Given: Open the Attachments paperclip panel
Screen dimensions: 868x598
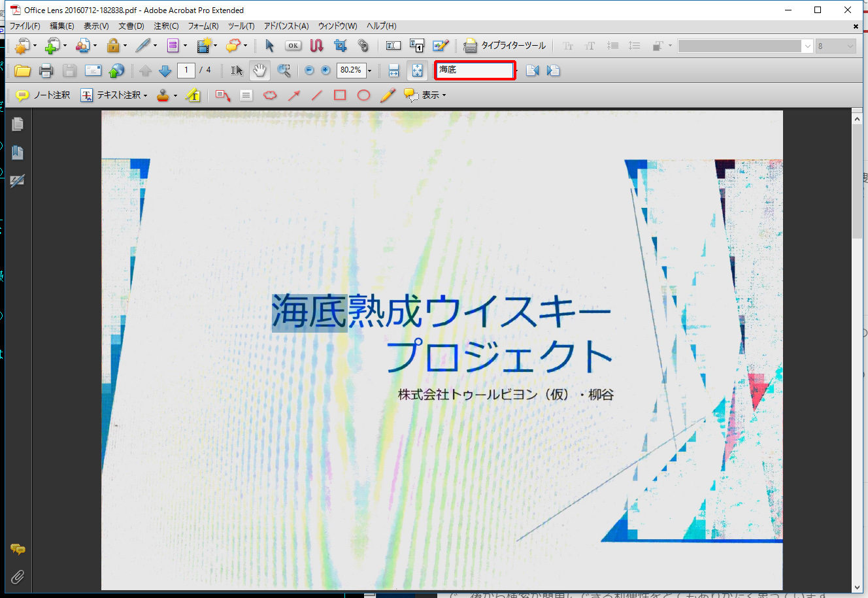Looking at the screenshot, I should (18, 577).
